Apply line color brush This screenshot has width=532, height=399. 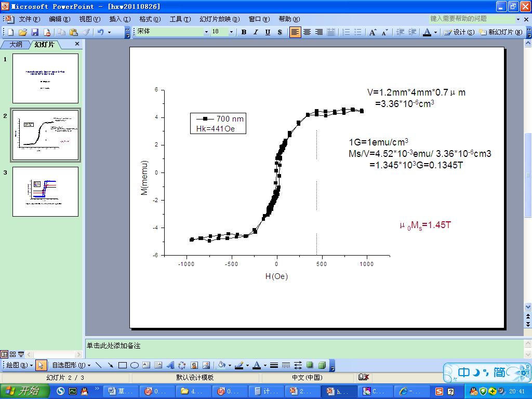click(239, 365)
